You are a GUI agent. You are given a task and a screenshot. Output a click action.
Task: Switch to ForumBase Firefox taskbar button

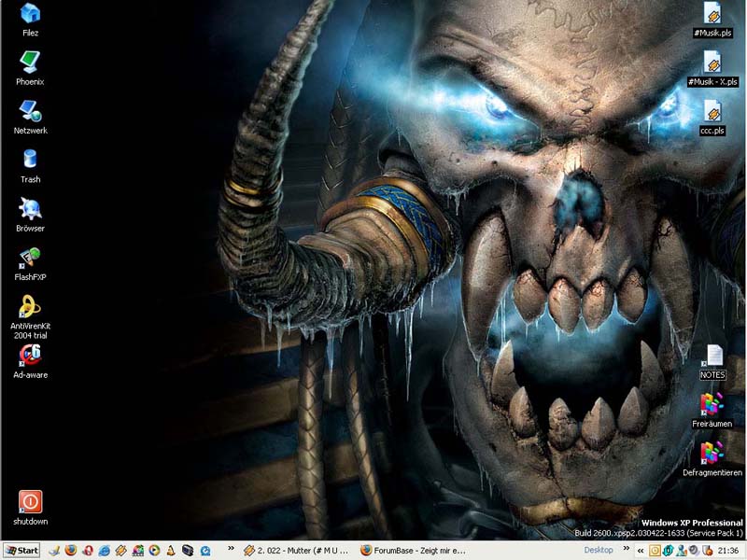click(413, 551)
